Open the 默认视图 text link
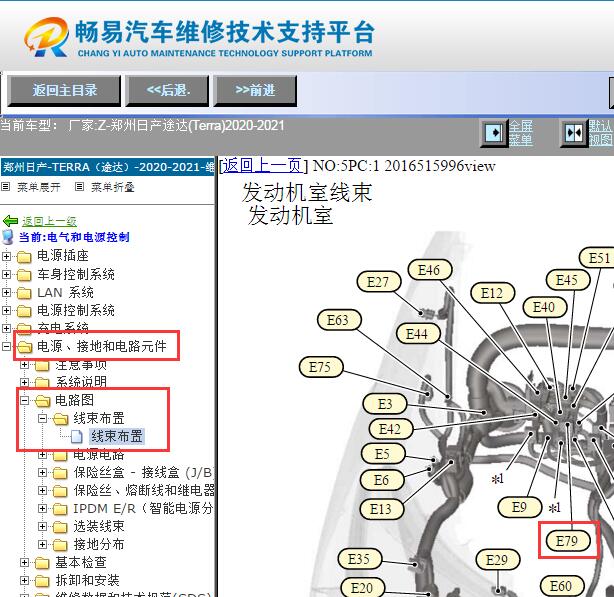Screen dimensions: 614x597 (x=600, y=133)
